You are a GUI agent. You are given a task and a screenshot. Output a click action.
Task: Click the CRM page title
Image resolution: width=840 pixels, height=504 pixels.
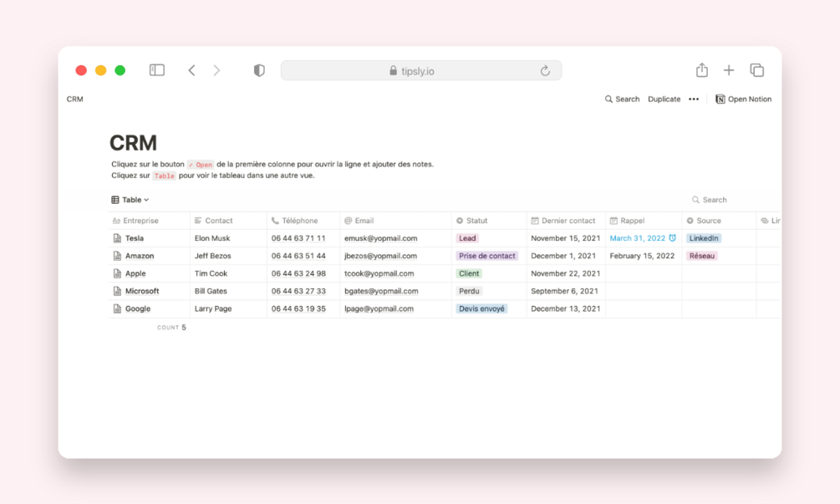coord(134,143)
